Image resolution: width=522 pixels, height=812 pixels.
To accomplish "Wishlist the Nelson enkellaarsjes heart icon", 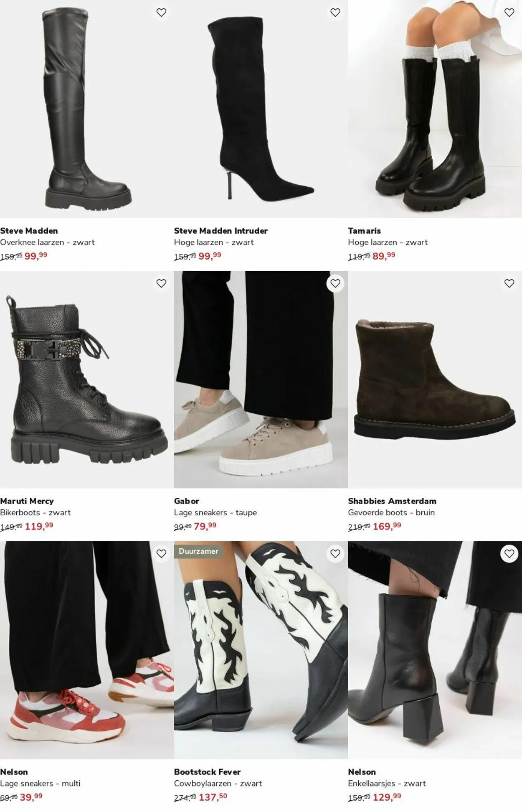I will pyautogui.click(x=509, y=554).
